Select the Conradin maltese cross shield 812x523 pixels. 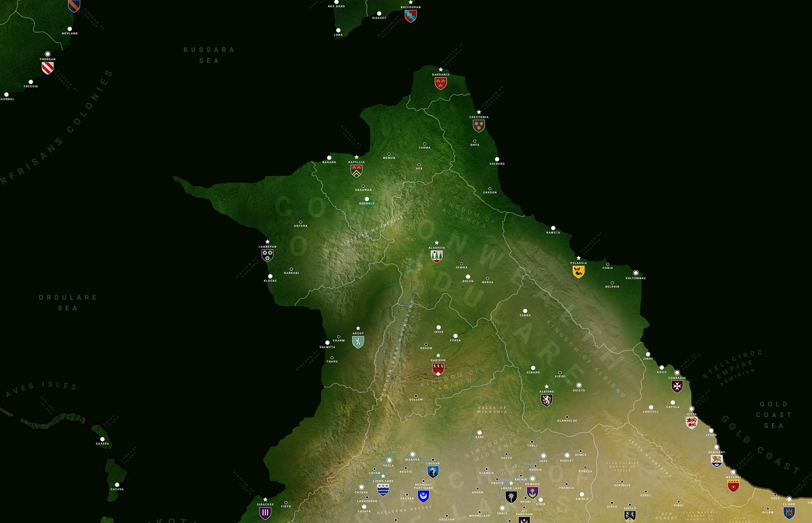pos(677,386)
